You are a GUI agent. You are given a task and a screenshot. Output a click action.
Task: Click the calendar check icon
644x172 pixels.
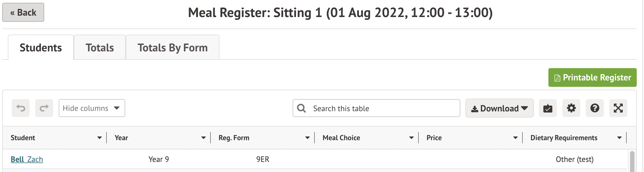(548, 108)
